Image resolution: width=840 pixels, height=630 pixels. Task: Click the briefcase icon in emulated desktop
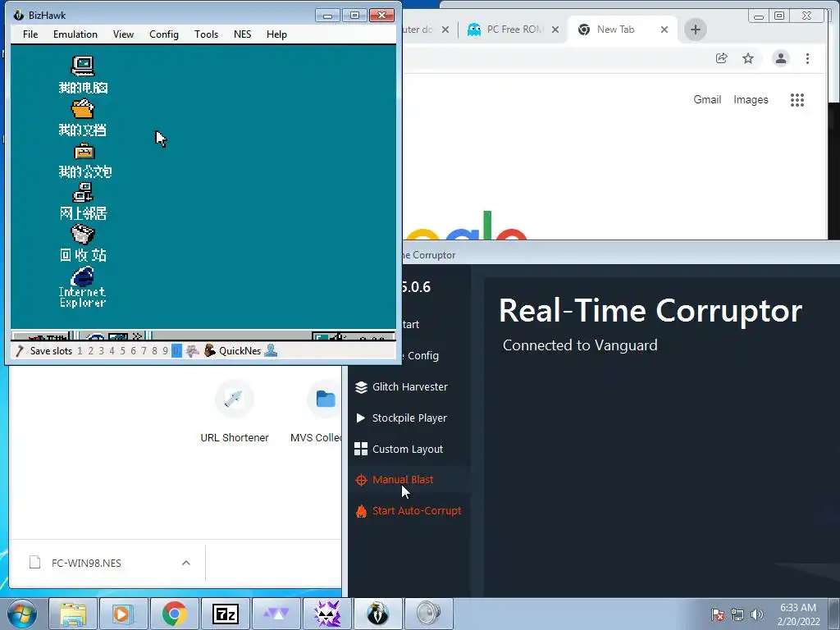point(84,152)
